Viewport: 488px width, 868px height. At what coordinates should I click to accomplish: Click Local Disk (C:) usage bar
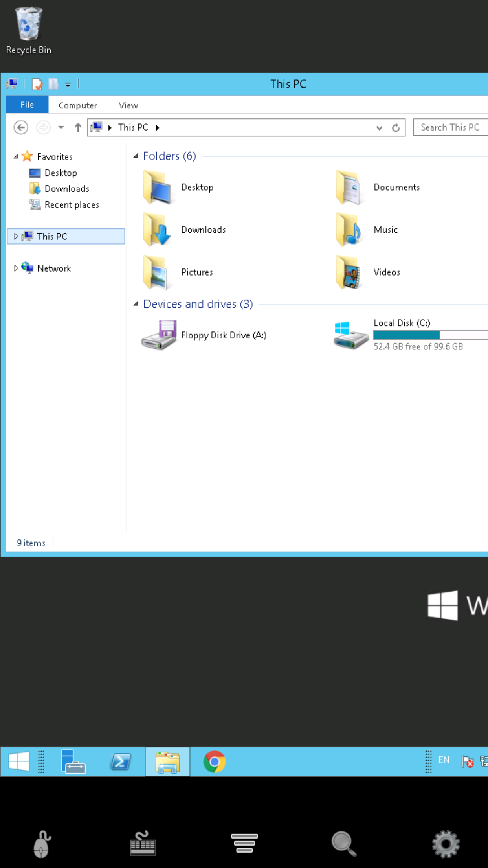pos(431,335)
